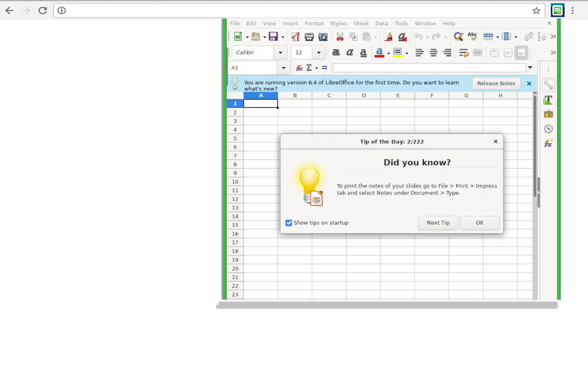The height and width of the screenshot is (368, 588).
Task: Click the Release Notes button
Action: tap(496, 83)
